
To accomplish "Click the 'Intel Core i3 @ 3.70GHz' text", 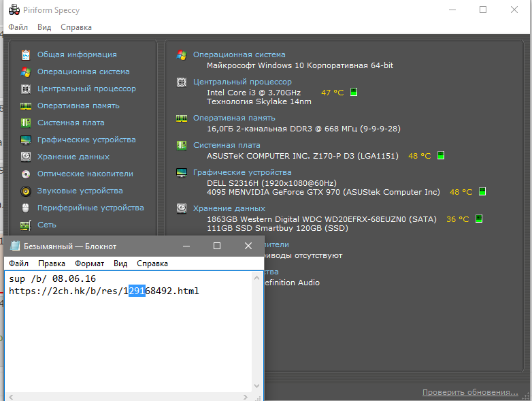I will (254, 93).
